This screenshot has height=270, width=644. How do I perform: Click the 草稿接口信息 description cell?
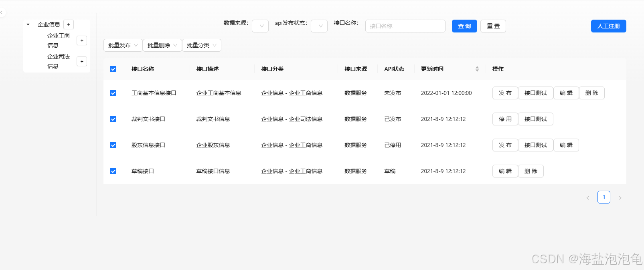click(x=213, y=171)
